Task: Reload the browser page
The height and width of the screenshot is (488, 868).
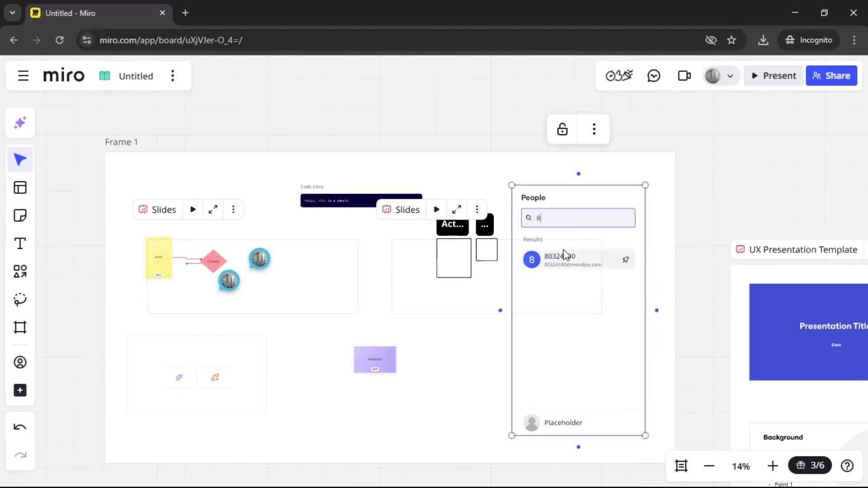Action: [x=59, y=40]
